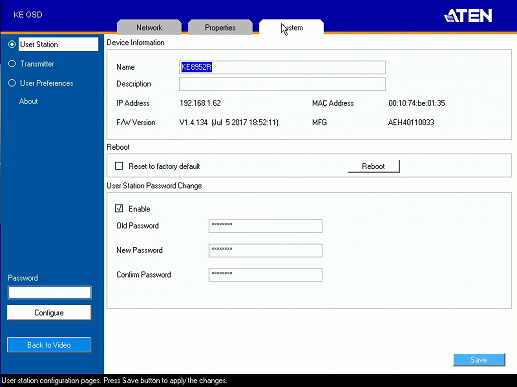Open the About page

28,101
